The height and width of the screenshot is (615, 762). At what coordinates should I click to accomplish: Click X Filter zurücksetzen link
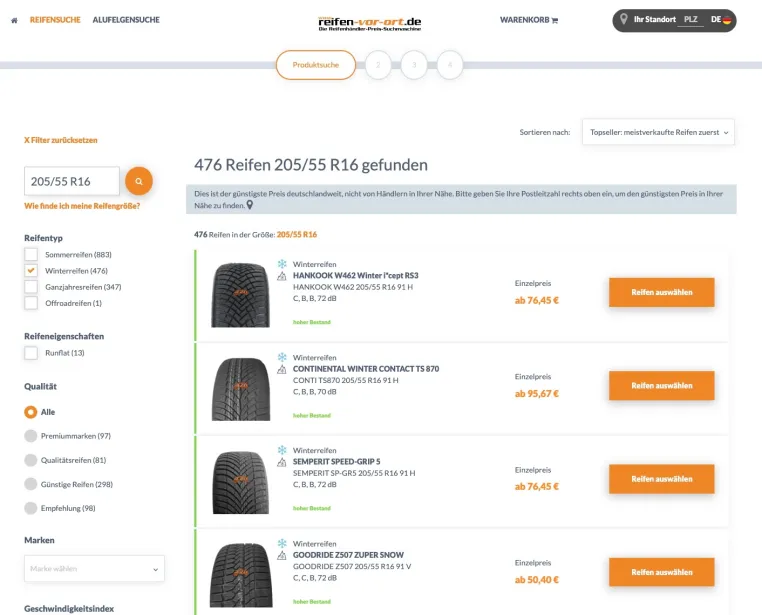click(x=61, y=140)
